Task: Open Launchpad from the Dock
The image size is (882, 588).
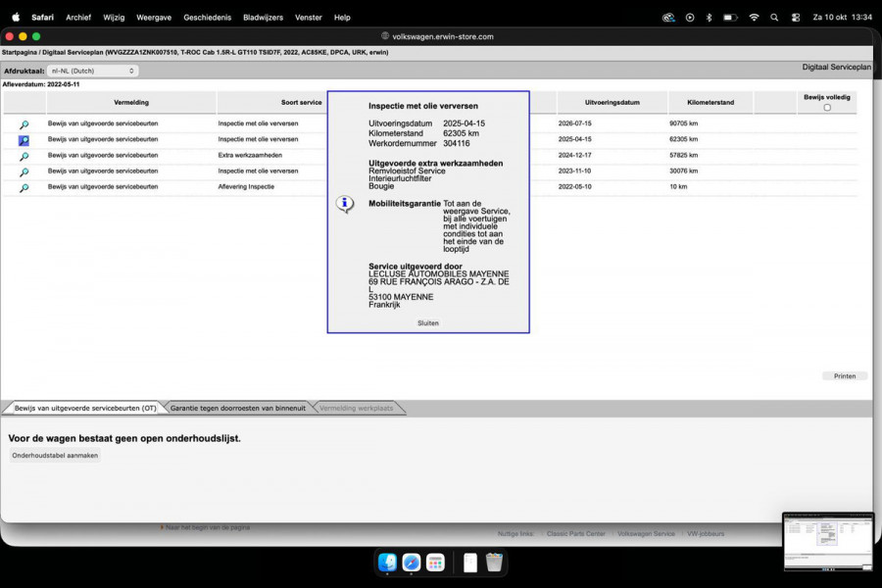Action: click(x=435, y=562)
